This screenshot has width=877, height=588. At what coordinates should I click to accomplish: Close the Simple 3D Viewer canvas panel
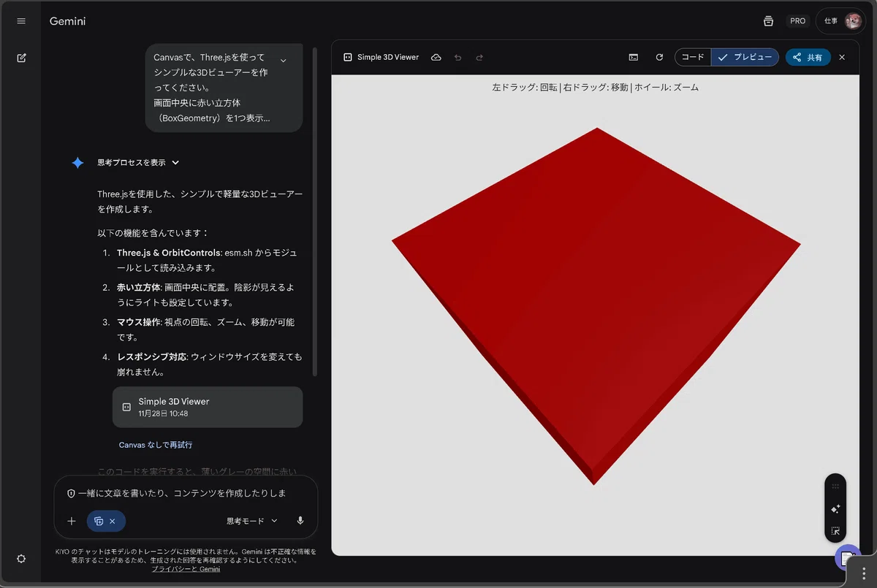point(842,57)
